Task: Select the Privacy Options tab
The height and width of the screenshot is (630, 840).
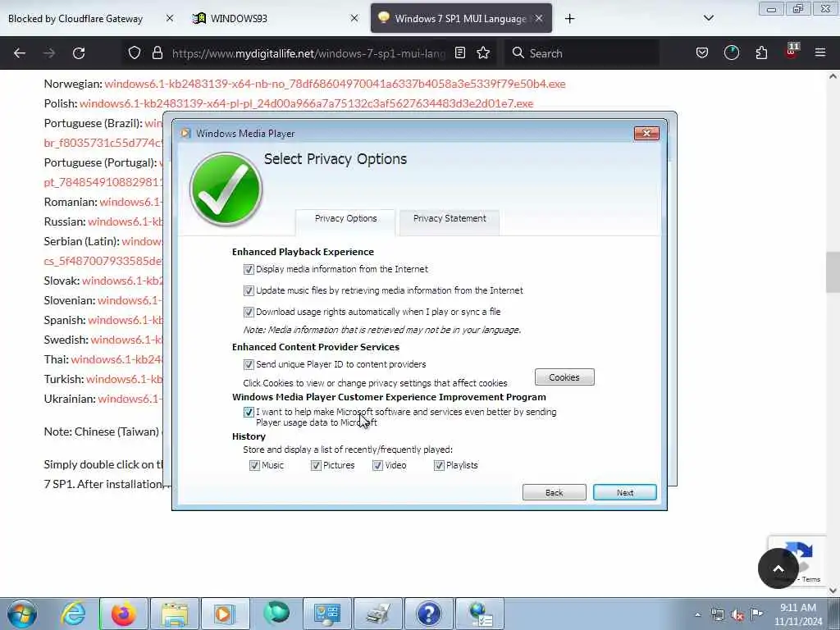Action: [345, 221]
